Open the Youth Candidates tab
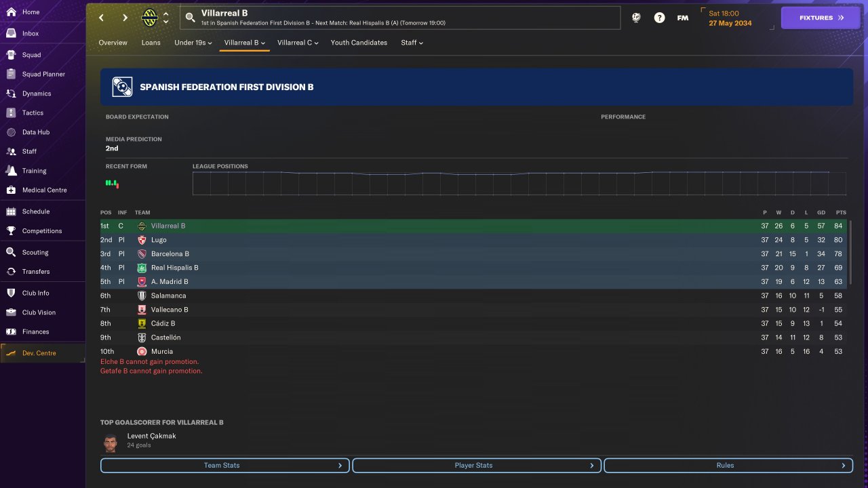 (359, 43)
